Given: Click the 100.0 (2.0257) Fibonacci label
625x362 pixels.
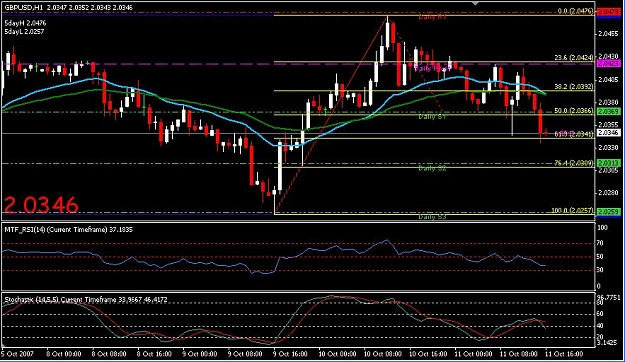Looking at the screenshot, I should point(573,210).
